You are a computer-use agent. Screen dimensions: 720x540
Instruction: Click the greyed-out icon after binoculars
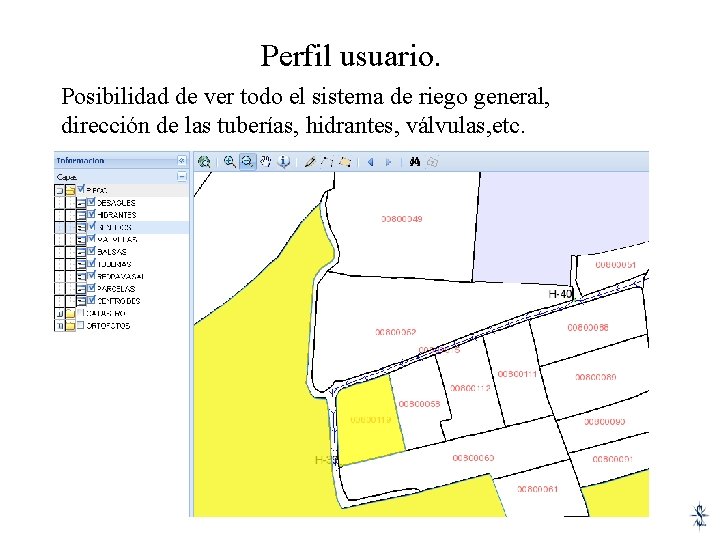433,162
